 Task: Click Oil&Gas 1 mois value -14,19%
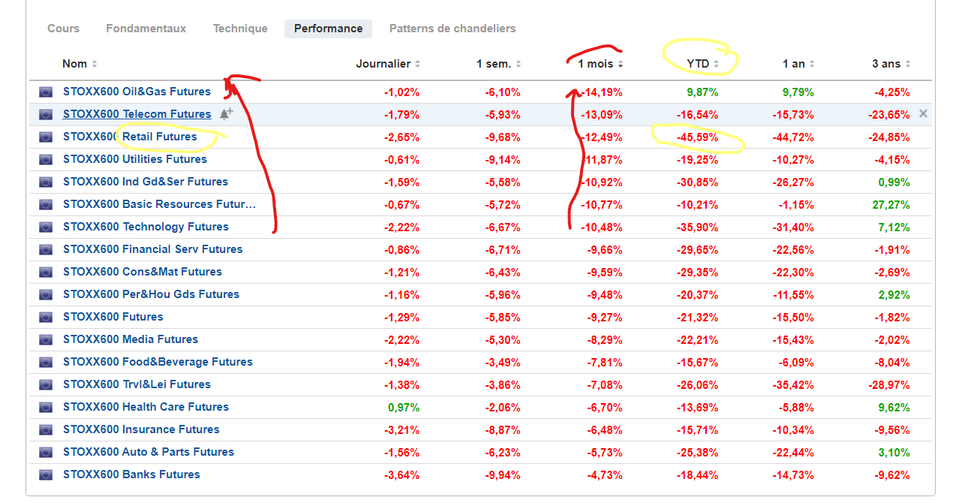coord(602,92)
